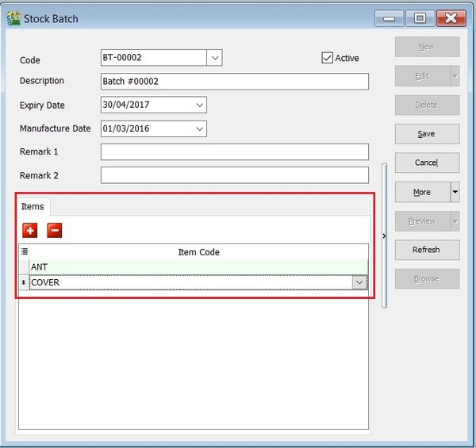Click into the Remark 1 field
476x448 pixels.
point(235,151)
